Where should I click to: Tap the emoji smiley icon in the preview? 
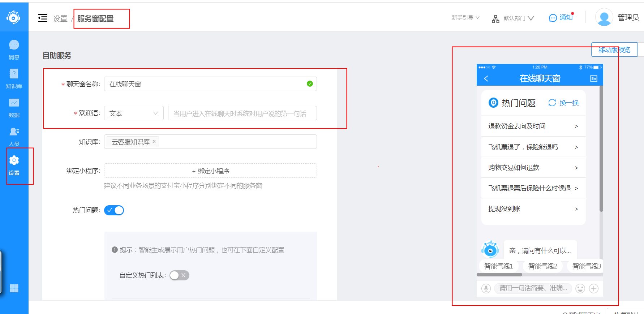pos(580,288)
